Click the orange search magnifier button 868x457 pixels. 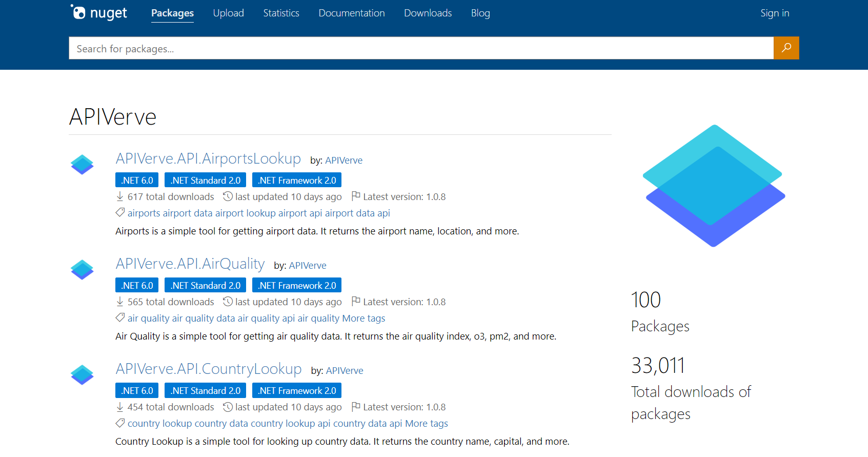(x=786, y=48)
